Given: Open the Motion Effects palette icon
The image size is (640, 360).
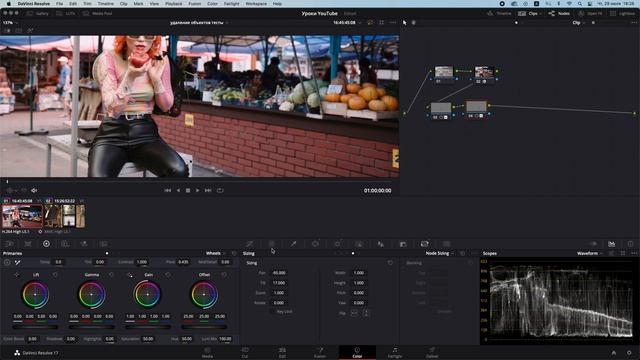Looking at the screenshot, I should (x=84, y=244).
